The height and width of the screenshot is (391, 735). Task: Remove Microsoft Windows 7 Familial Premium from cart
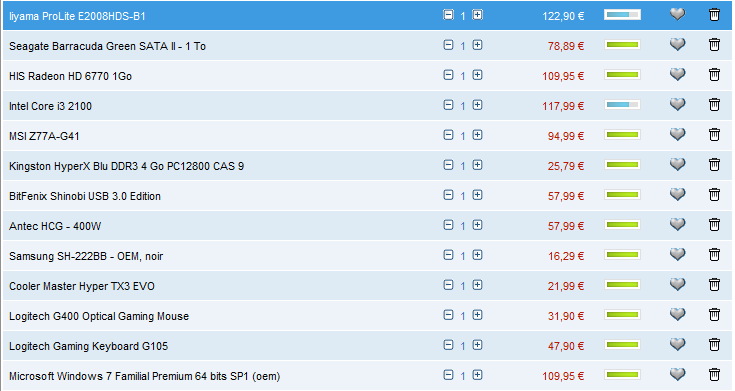point(714,375)
